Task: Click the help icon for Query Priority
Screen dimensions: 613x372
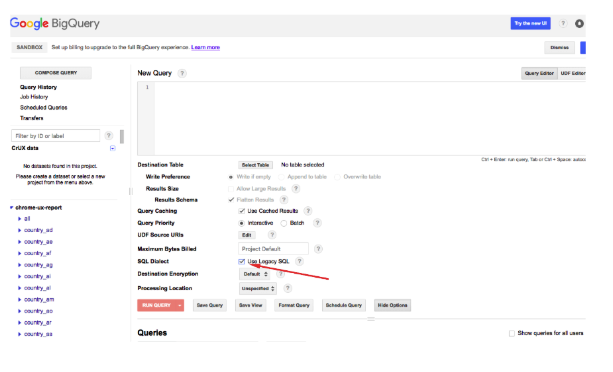Action: coord(317,223)
